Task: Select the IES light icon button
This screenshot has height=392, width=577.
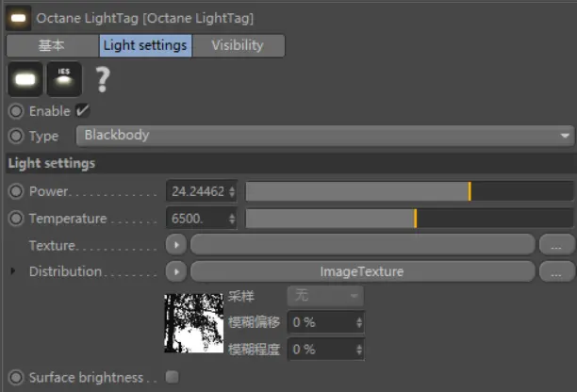Action: point(64,80)
